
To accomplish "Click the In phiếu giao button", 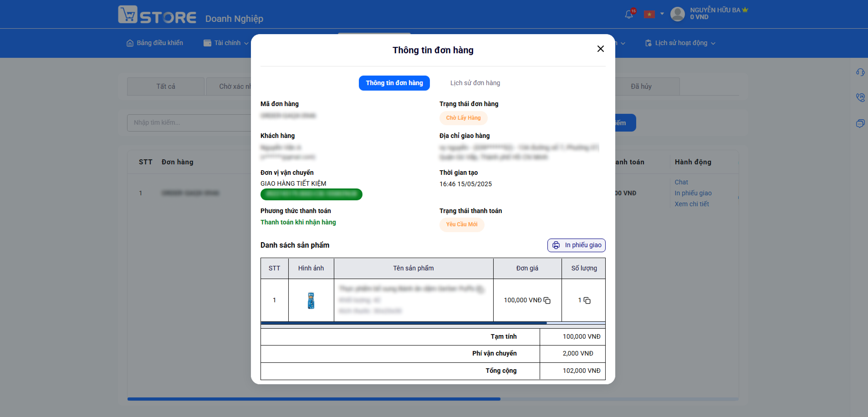I will (576, 245).
